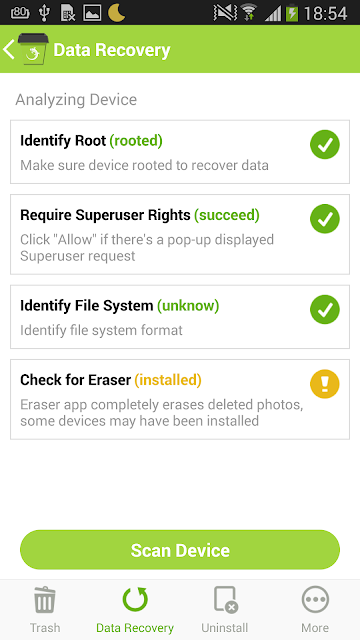The height and width of the screenshot is (640, 360).
Task: Open the Uninstall tab icon
Action: (225, 600)
